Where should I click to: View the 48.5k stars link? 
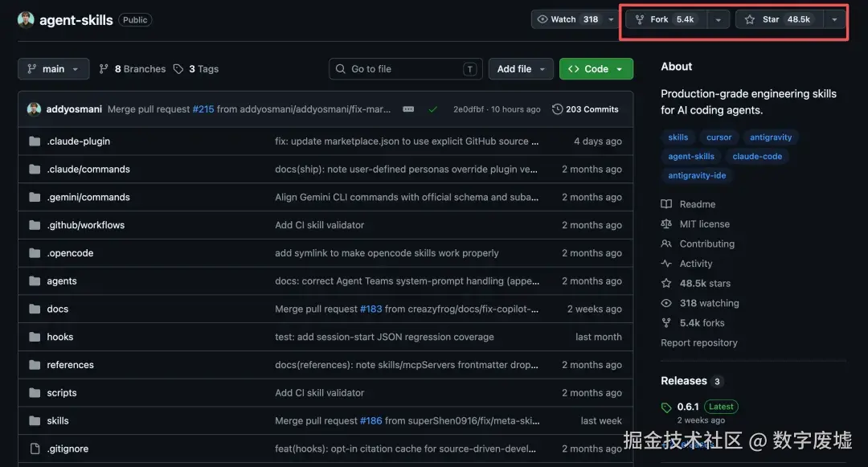pyautogui.click(x=706, y=283)
